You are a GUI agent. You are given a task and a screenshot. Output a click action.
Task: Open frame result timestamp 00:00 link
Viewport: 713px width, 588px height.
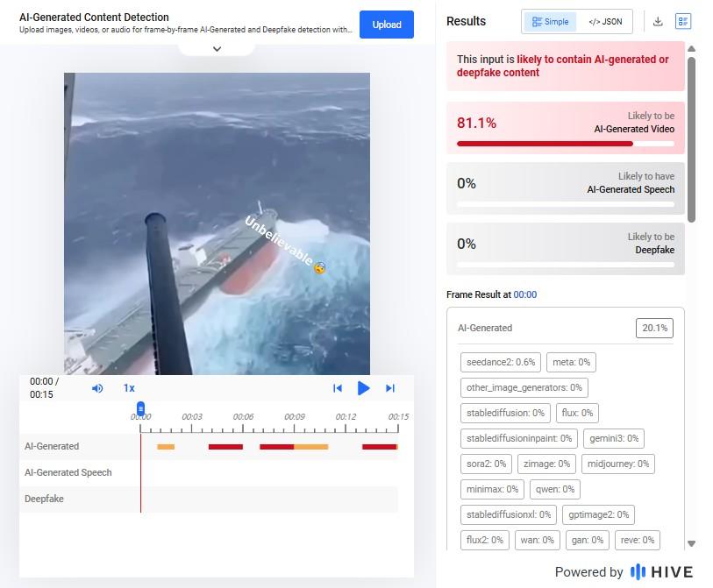524,294
